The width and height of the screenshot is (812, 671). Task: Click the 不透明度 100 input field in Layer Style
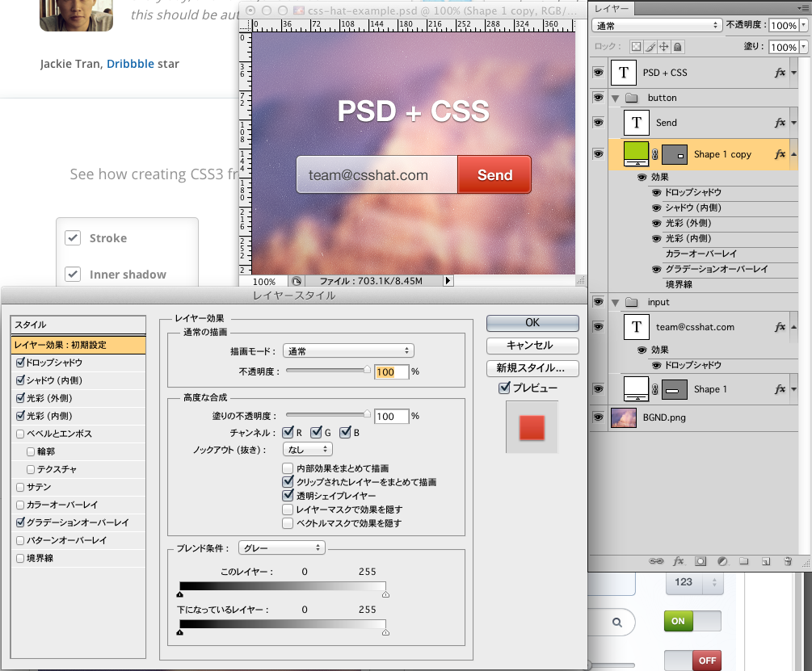point(392,372)
